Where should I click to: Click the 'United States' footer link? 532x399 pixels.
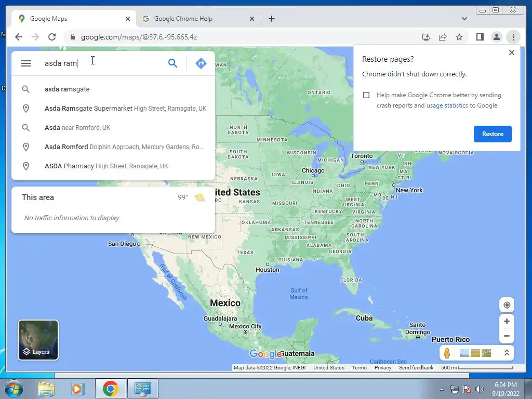pyautogui.click(x=329, y=368)
